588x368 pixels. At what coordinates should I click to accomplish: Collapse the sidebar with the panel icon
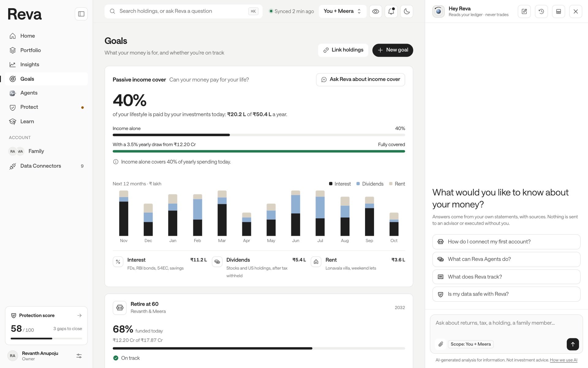81,14
